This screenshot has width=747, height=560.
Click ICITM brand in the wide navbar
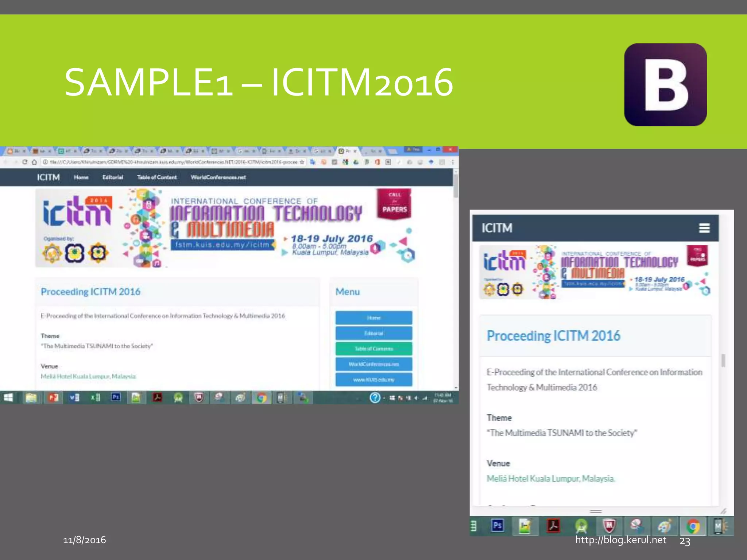(x=48, y=178)
